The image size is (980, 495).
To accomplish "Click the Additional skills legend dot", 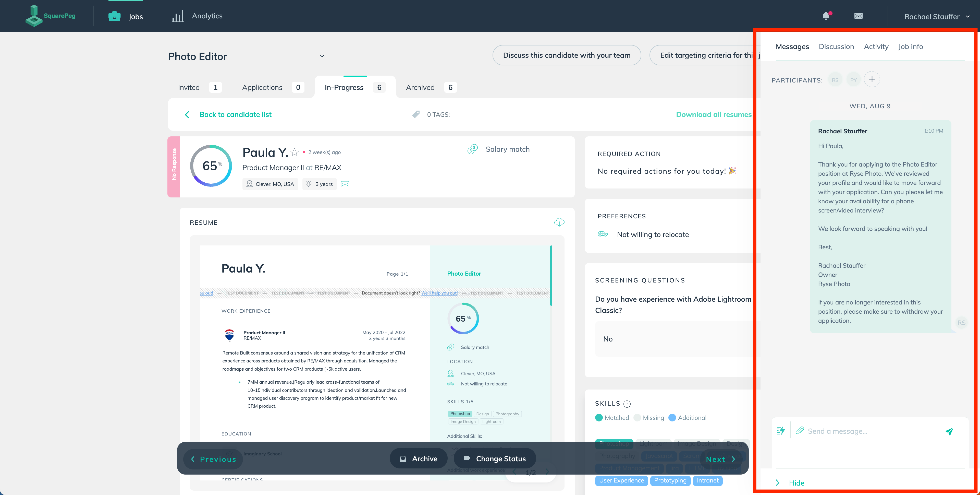I will 672,418.
